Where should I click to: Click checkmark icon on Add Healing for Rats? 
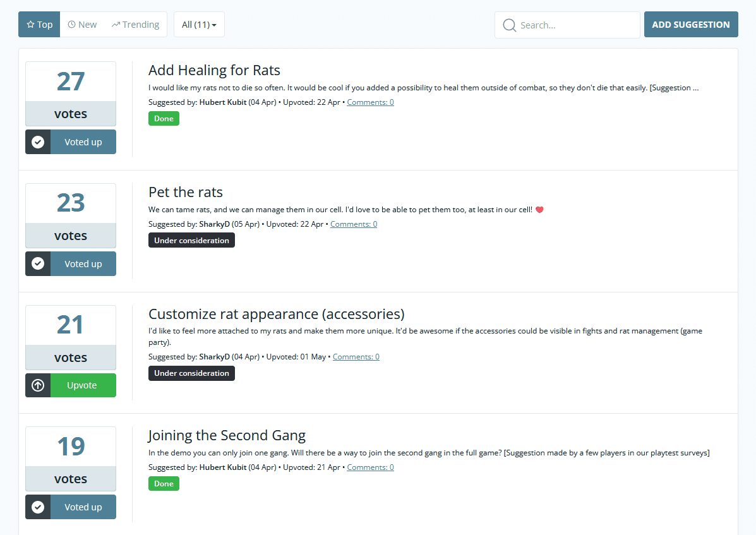(x=38, y=141)
